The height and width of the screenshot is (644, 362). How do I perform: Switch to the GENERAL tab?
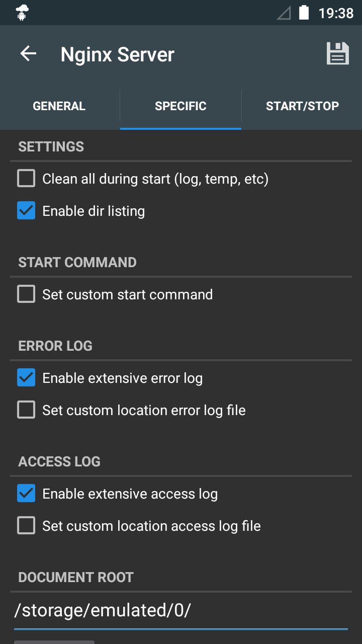tap(59, 106)
